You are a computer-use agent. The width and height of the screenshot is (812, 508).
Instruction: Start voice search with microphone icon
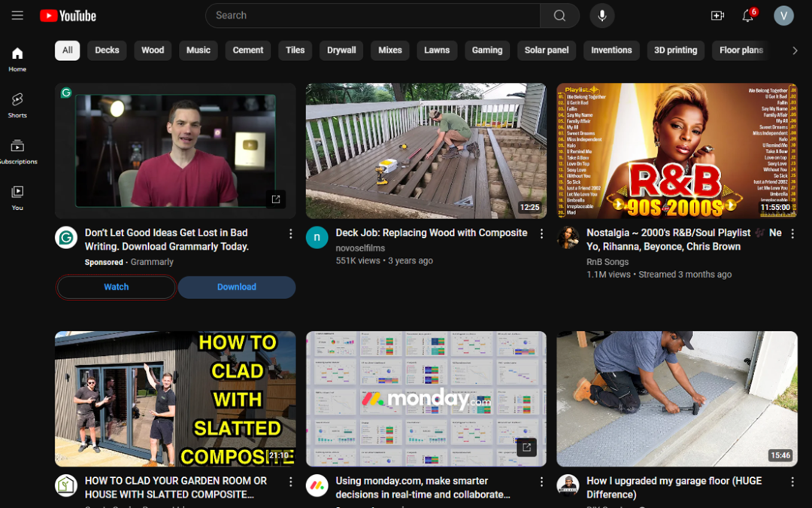pos(602,16)
